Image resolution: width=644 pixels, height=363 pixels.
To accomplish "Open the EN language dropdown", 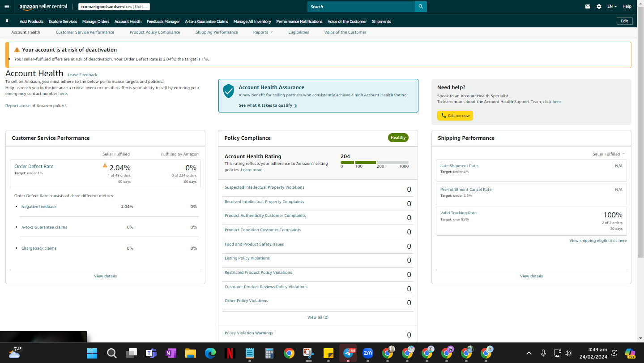I will [612, 7].
